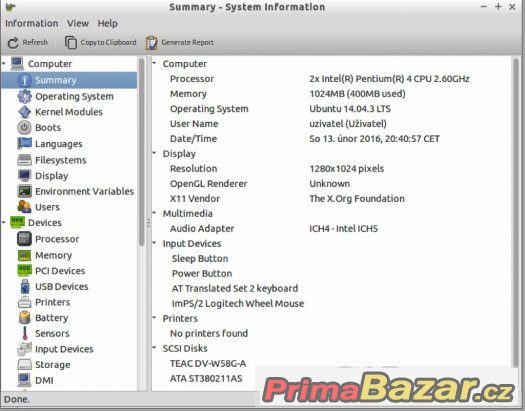This screenshot has width=525, height=411.
Task: Open the Filesystems drive icon
Action: pyautogui.click(x=24, y=160)
